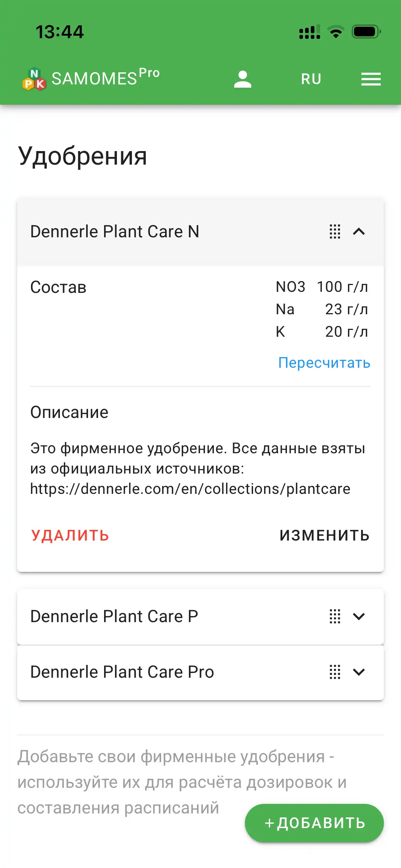Grab drag handle for Dennerle Plant Care P

335,616
